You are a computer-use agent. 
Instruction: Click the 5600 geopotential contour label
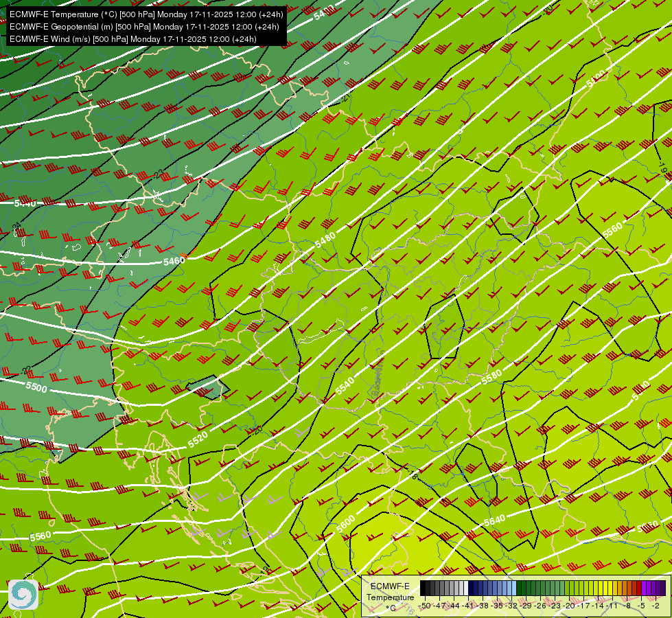345,524
